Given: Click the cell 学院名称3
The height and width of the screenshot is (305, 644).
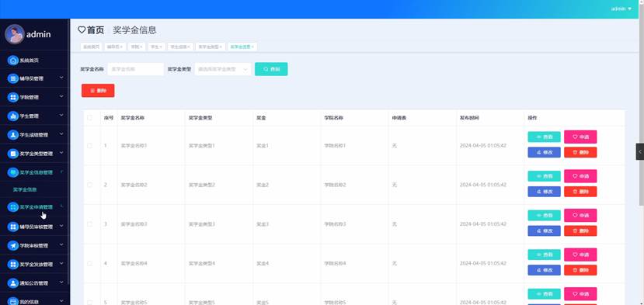Looking at the screenshot, I should pyautogui.click(x=335, y=224).
